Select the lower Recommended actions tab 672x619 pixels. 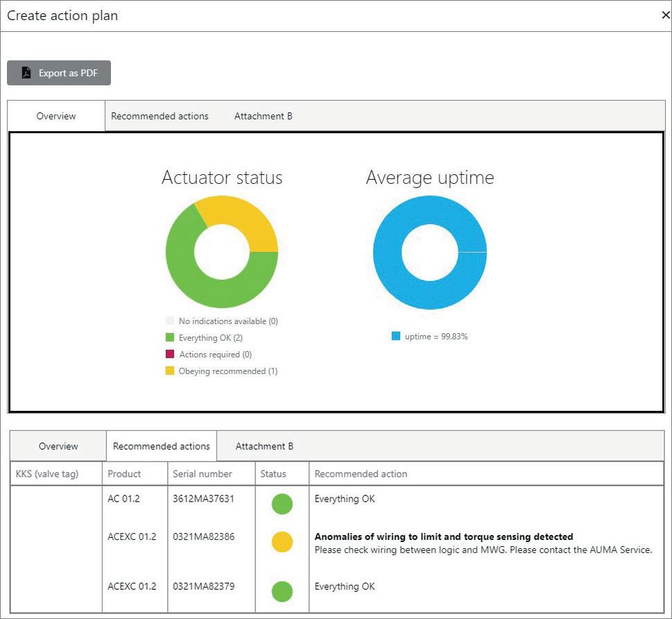coord(162,446)
